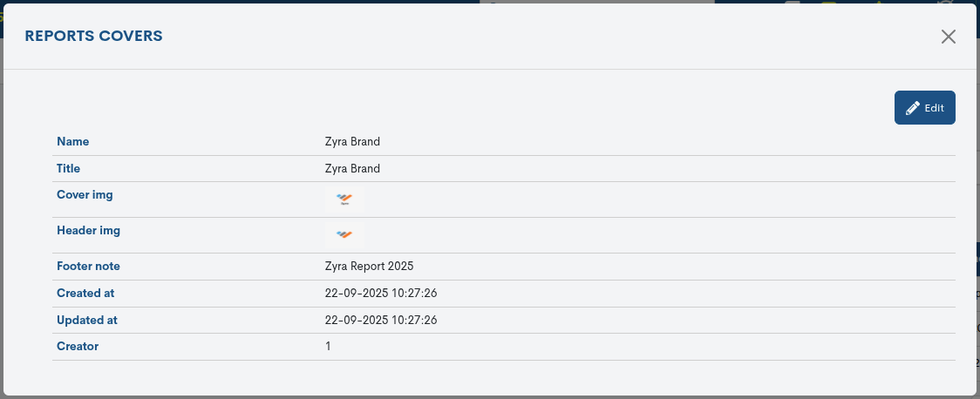Click the Created at timestamp value
The image size is (980, 399).
click(381, 293)
